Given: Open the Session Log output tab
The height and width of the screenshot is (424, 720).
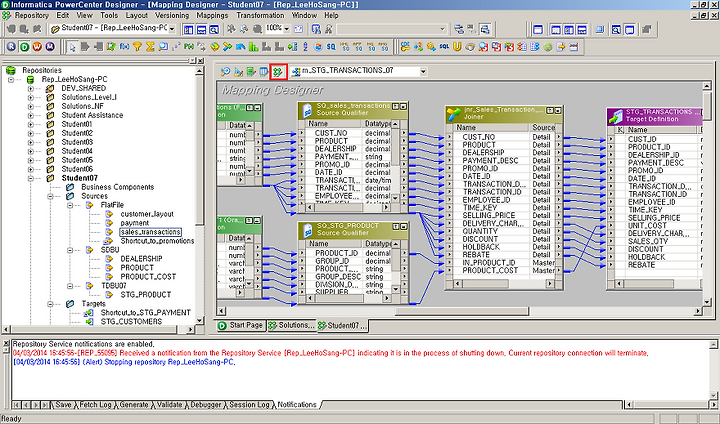Looking at the screenshot, I should coord(248,405).
